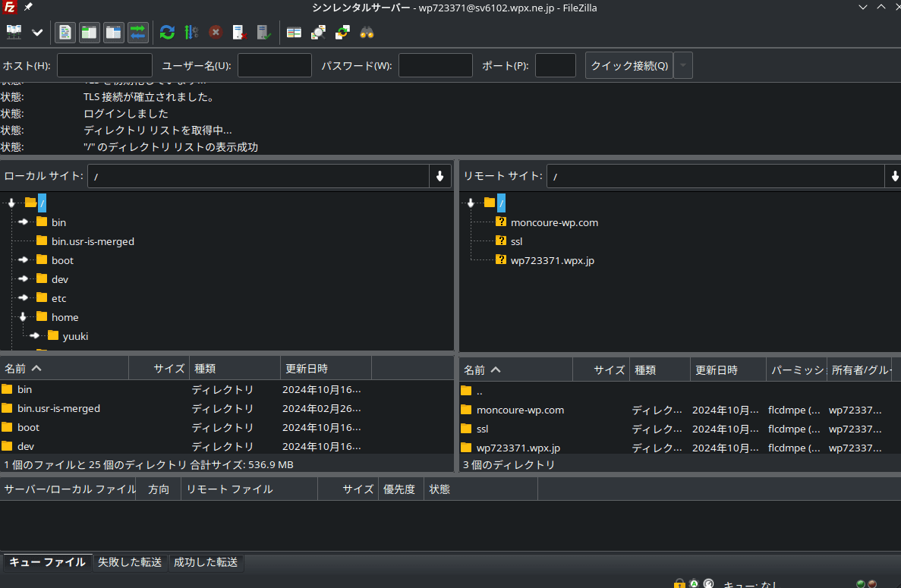Toggle the remote directory tree view

(113, 32)
